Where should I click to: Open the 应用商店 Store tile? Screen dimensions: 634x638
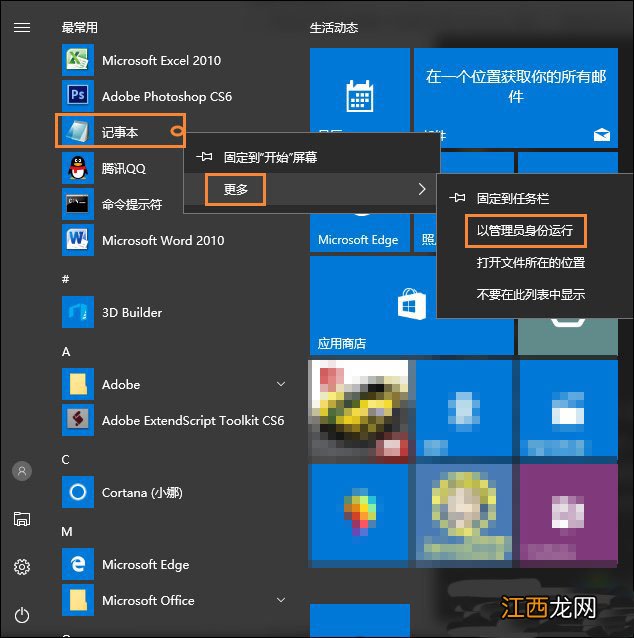coord(411,305)
